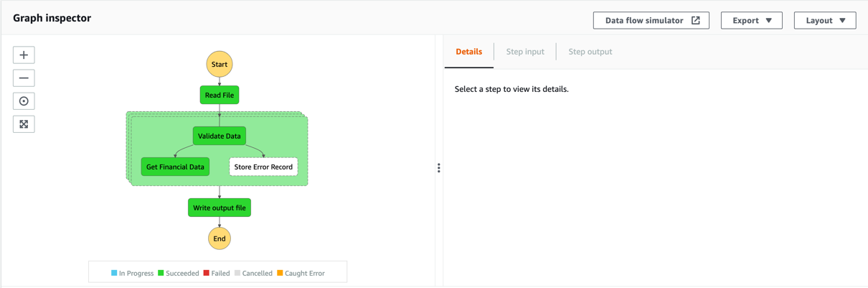868x288 pixels.
Task: Select the Get Financial Data step
Action: click(176, 167)
